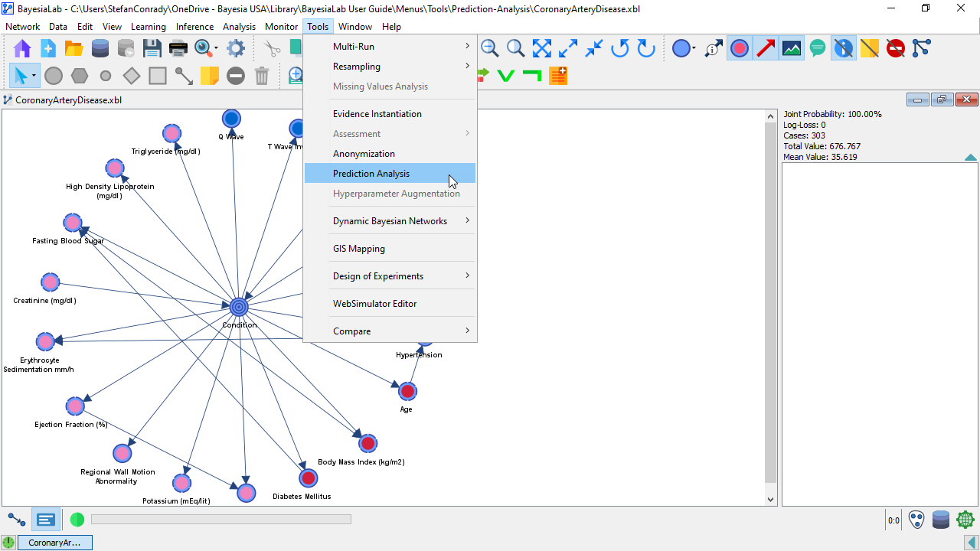The height and width of the screenshot is (551, 980).
Task: Expand the Multi-Run submenu
Action: 390,47
